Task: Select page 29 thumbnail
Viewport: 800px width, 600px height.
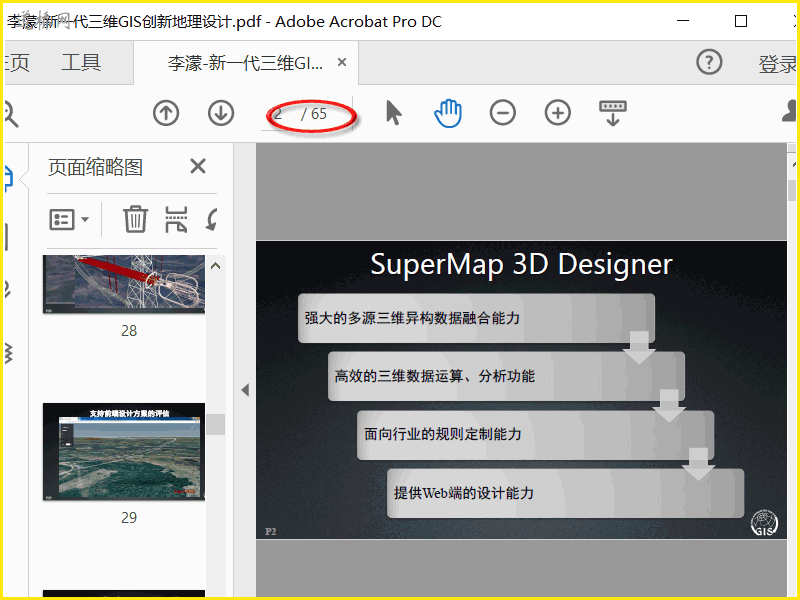Action: coord(124,452)
